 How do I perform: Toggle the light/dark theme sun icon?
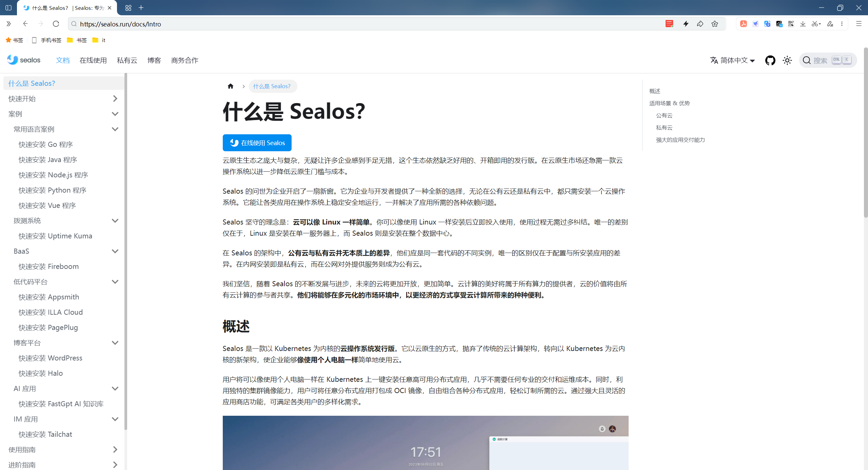[787, 60]
